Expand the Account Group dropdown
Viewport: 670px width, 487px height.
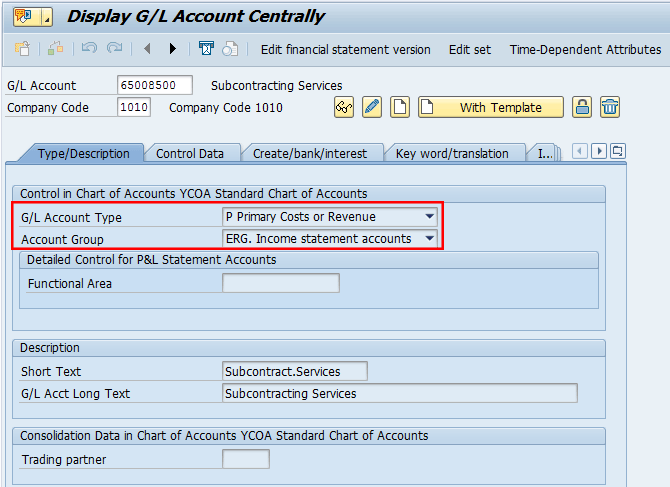click(x=430, y=239)
